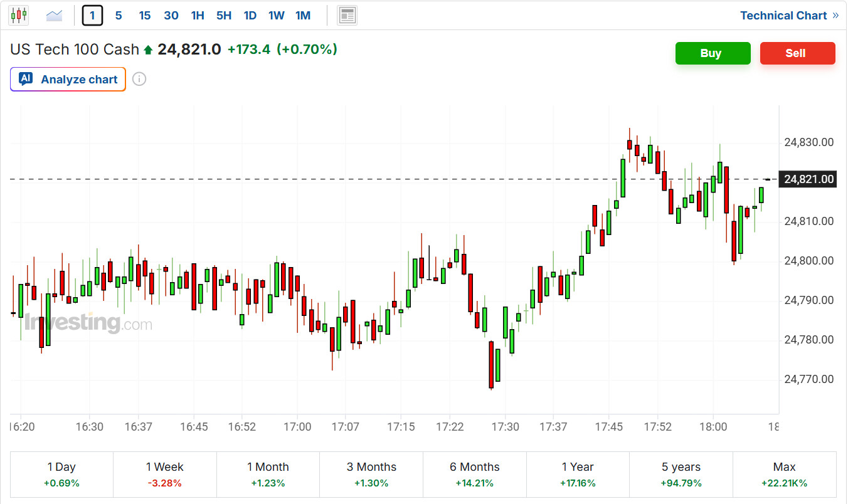
Task: Select the 15 minute interval
Action: click(x=145, y=15)
